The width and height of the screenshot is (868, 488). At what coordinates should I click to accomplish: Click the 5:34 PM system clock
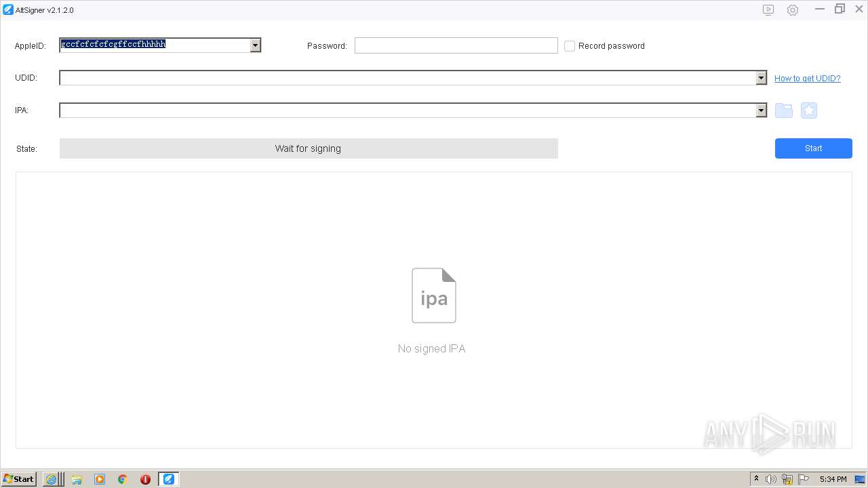[x=833, y=479]
